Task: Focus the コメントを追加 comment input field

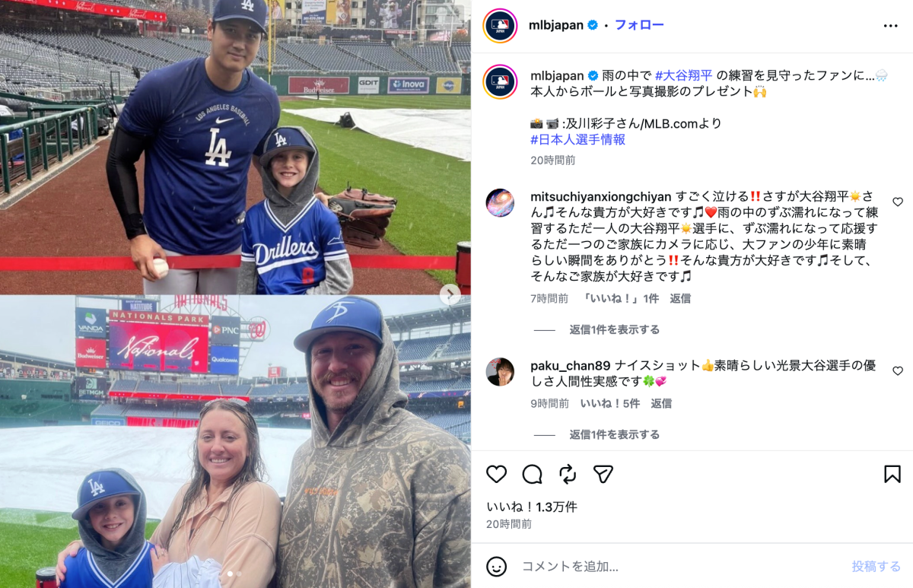Action: [681, 567]
